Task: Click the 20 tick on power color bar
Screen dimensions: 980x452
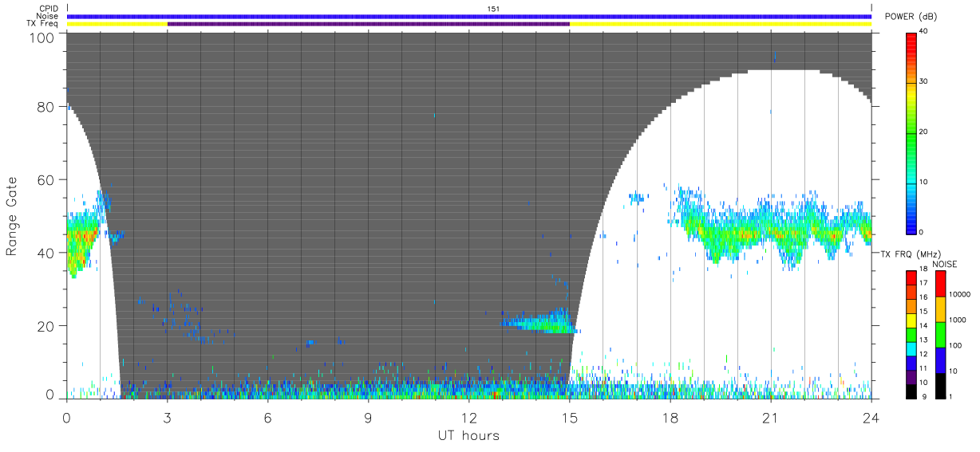Action: (x=923, y=132)
